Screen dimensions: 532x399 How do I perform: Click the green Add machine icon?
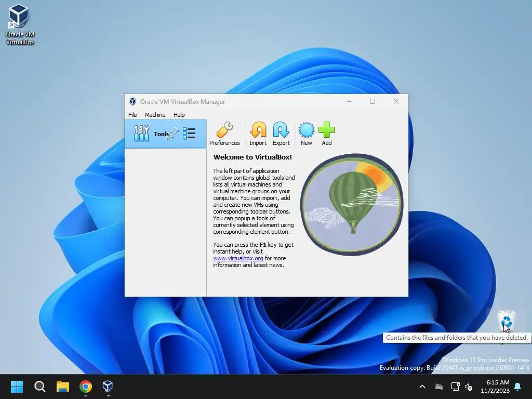click(x=326, y=134)
